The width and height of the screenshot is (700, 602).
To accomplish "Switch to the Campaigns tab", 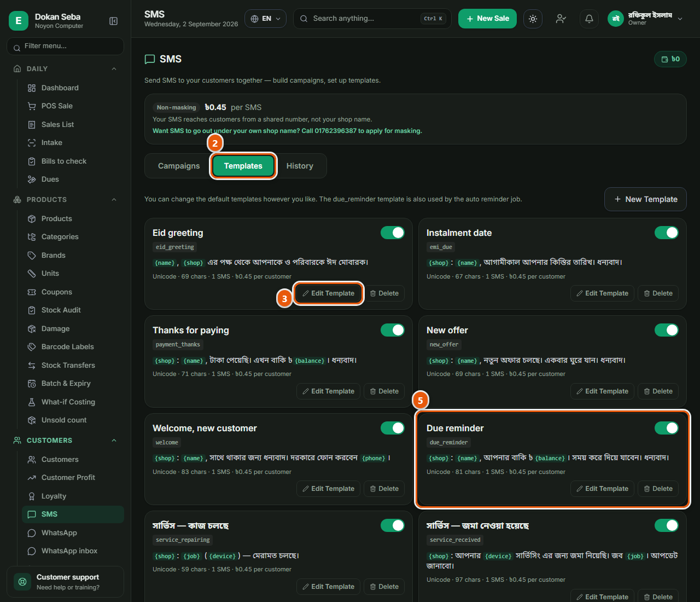I will (179, 166).
